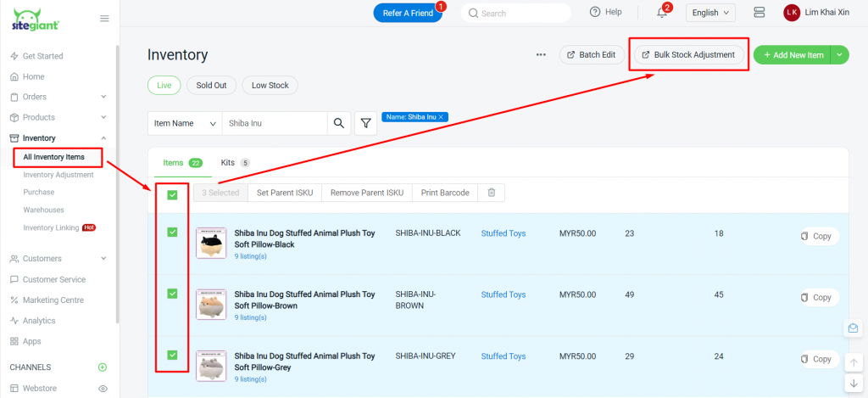The height and width of the screenshot is (398, 868).
Task: Switch to the Items tab
Action: pyautogui.click(x=182, y=162)
